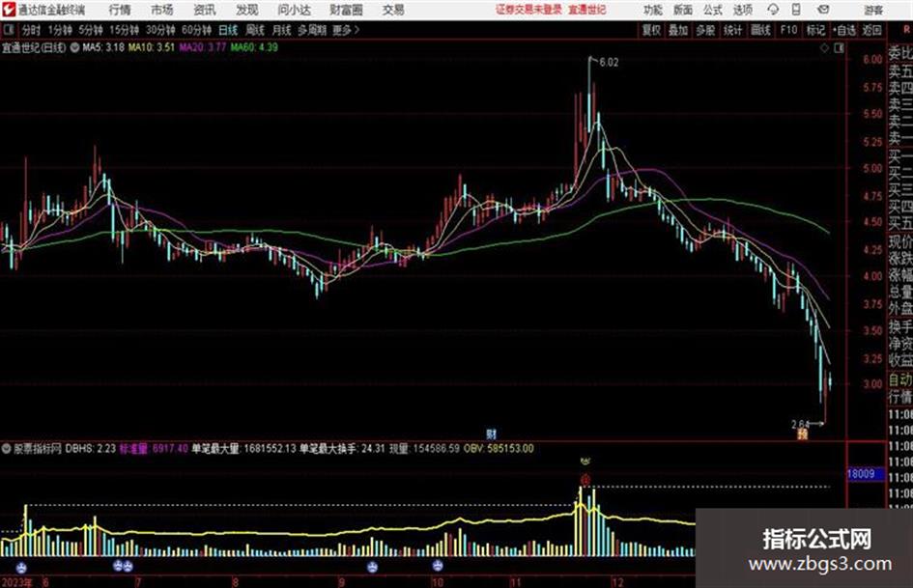Open the 发现 menu
Image resolution: width=913 pixels, height=588 pixels.
(x=247, y=10)
